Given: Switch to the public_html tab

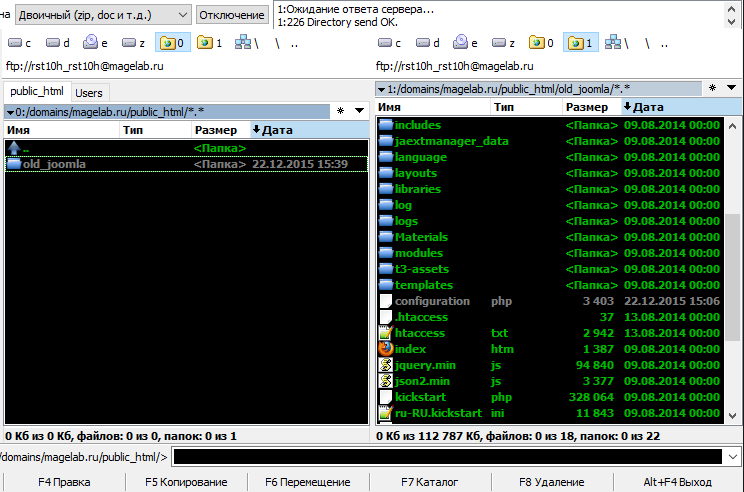Looking at the screenshot, I should [x=37, y=93].
